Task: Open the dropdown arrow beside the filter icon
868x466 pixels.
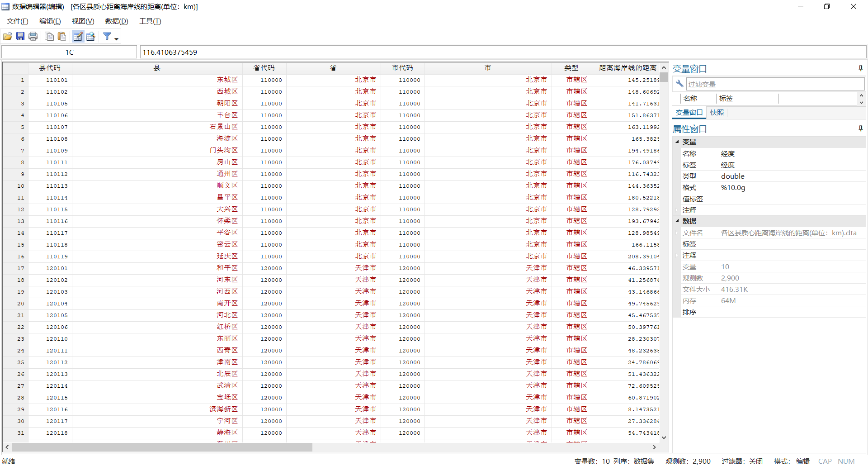Action: 117,39
